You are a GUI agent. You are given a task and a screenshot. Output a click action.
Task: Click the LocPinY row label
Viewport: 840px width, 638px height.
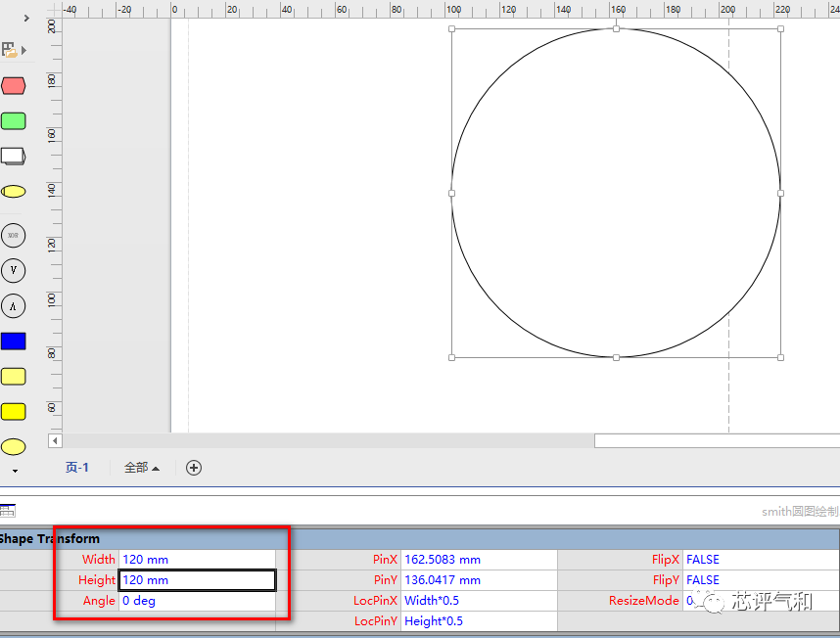376,620
